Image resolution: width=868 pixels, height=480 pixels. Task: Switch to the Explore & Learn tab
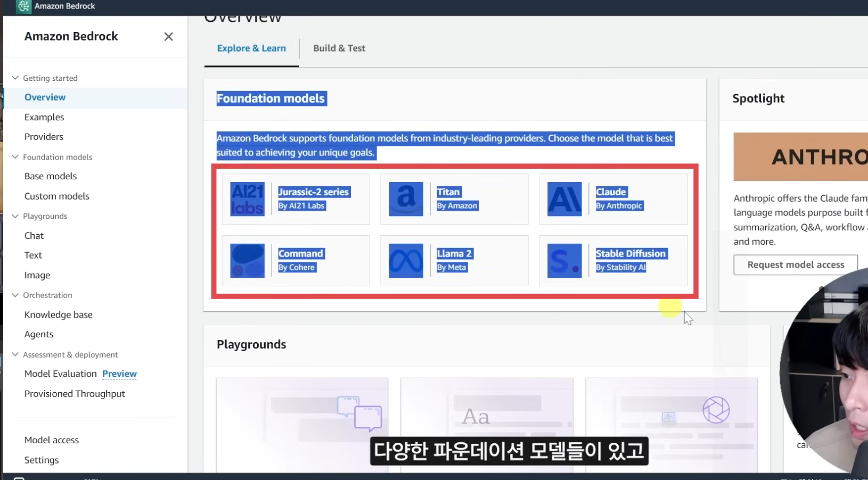tap(251, 48)
